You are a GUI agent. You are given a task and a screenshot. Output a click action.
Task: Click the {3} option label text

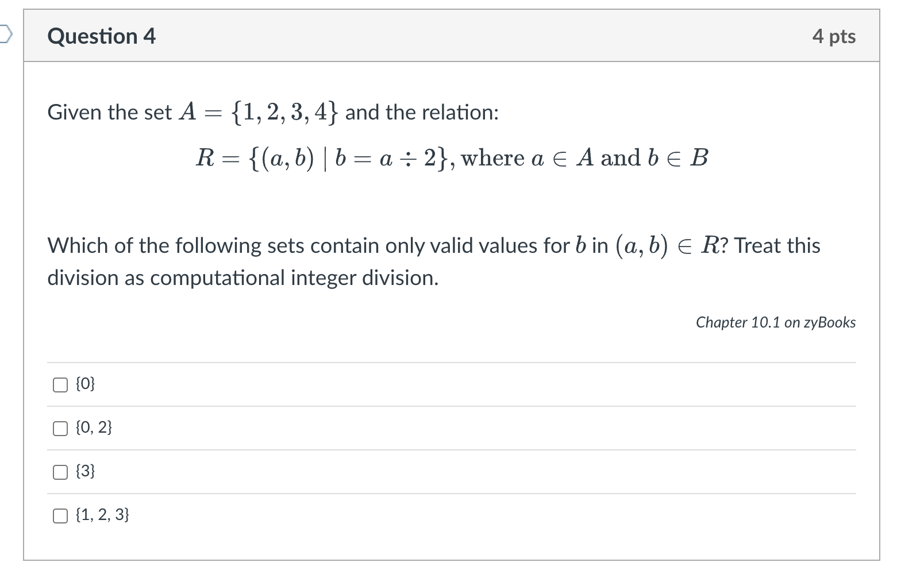(x=84, y=471)
